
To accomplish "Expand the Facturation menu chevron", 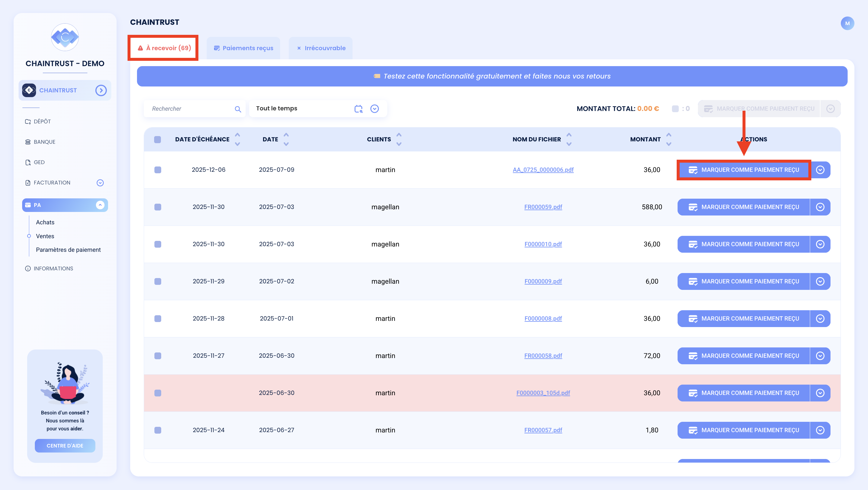I will [x=100, y=183].
